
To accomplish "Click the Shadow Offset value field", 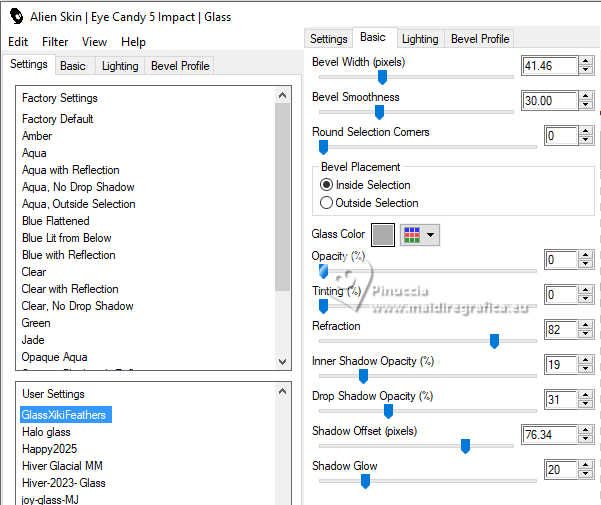I will pos(550,435).
